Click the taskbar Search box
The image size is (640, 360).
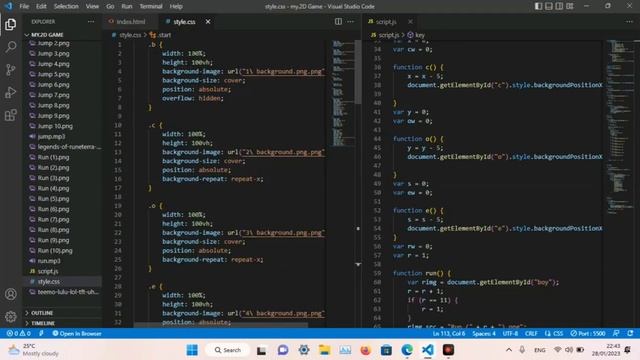(x=227, y=350)
